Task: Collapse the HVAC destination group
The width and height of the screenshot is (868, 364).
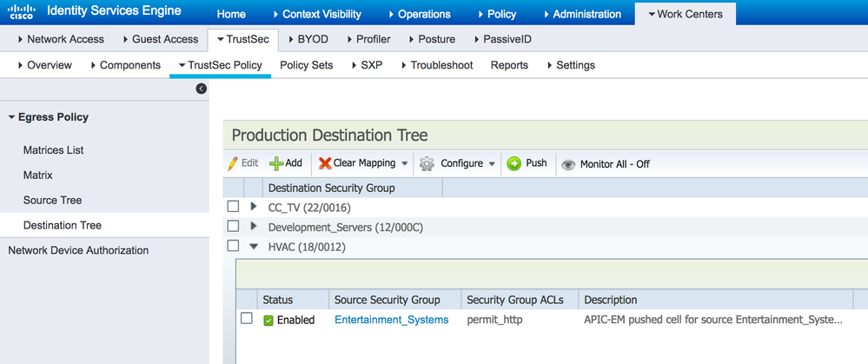Action: click(x=254, y=247)
